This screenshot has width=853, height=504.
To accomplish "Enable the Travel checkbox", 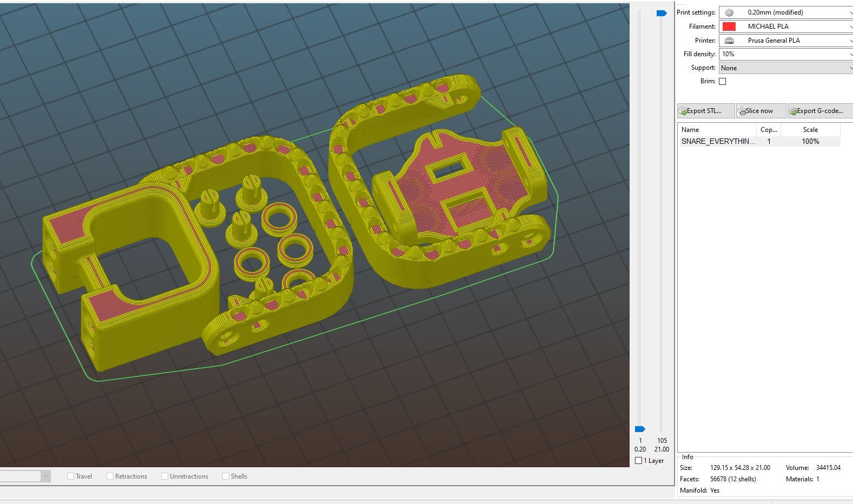I will [70, 476].
